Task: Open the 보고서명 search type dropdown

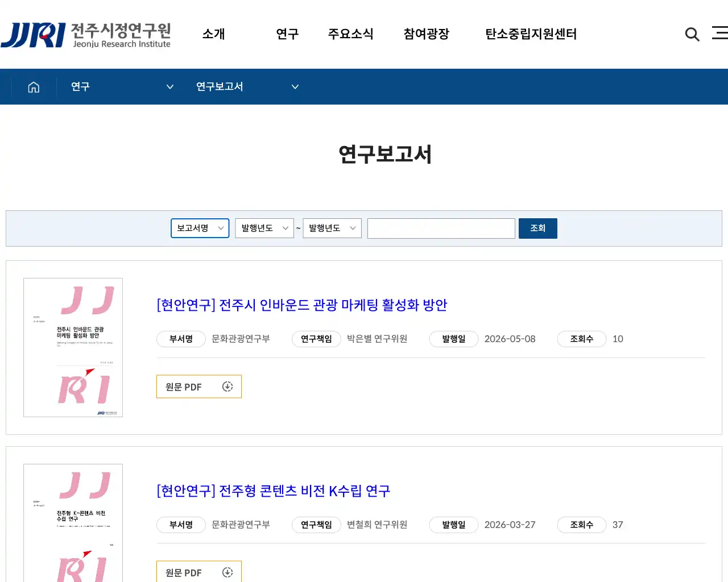Action: (200, 228)
